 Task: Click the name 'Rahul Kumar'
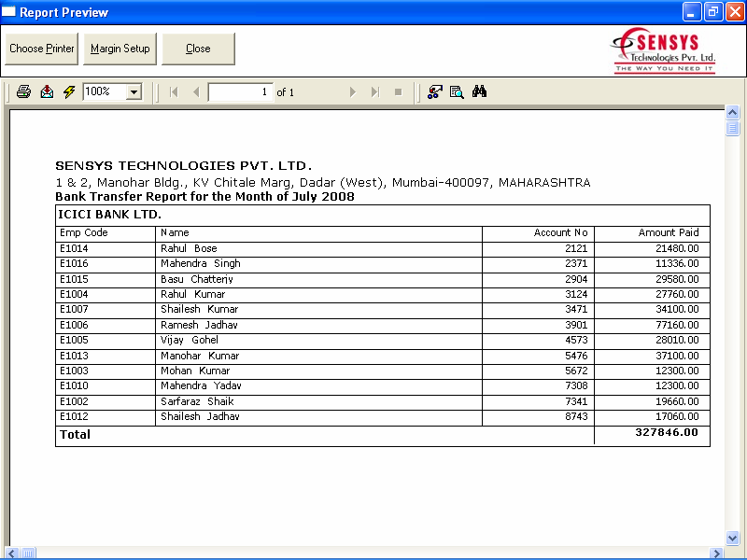pyautogui.click(x=193, y=294)
